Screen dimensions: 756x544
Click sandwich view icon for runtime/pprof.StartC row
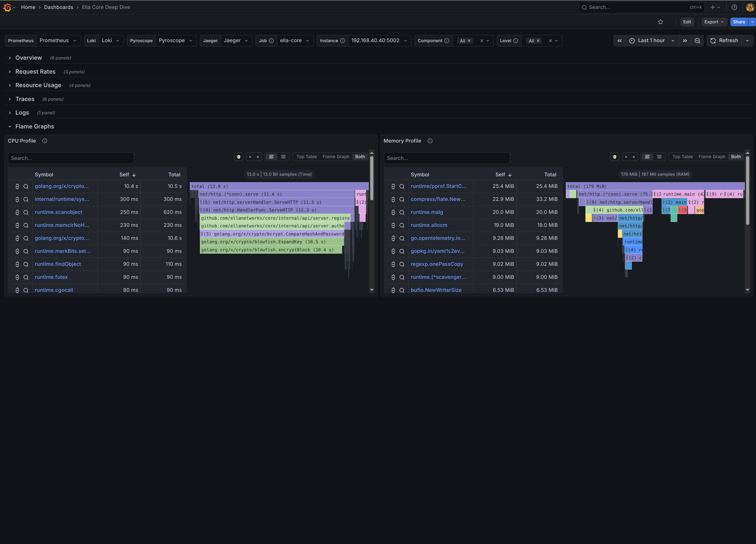393,186
